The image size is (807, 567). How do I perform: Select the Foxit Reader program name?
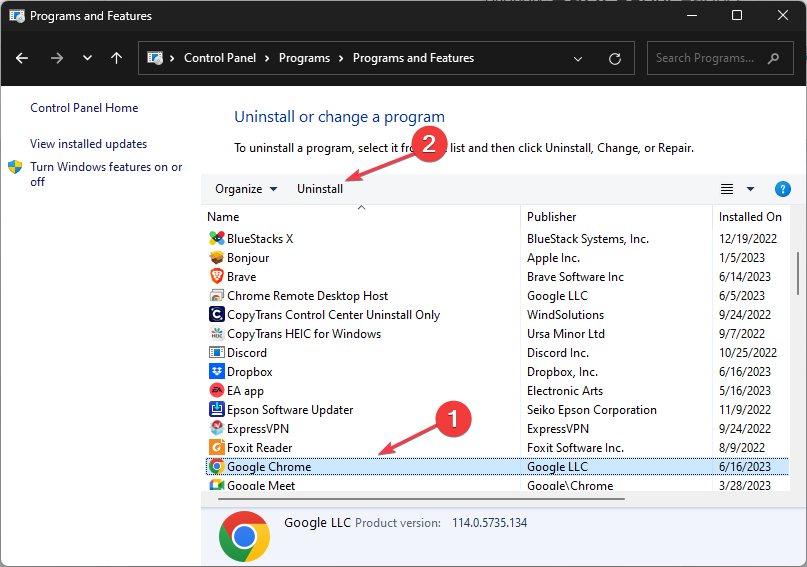click(259, 448)
